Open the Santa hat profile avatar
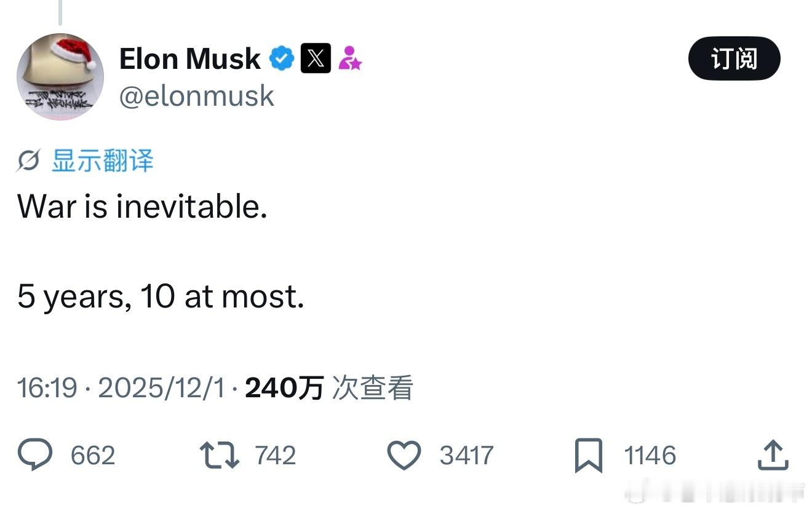The width and height of the screenshot is (812, 511). [x=60, y=76]
